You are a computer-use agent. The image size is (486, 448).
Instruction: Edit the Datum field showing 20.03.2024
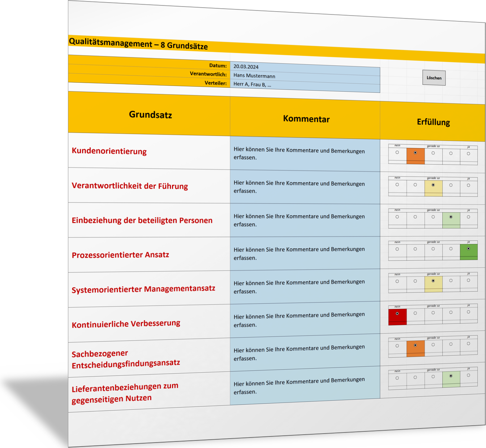point(304,67)
